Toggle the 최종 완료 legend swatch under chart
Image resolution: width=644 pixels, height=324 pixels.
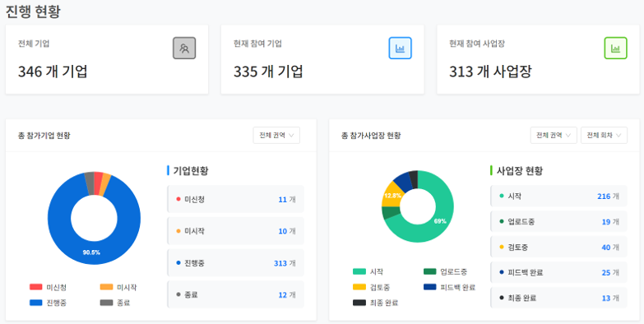click(x=359, y=303)
